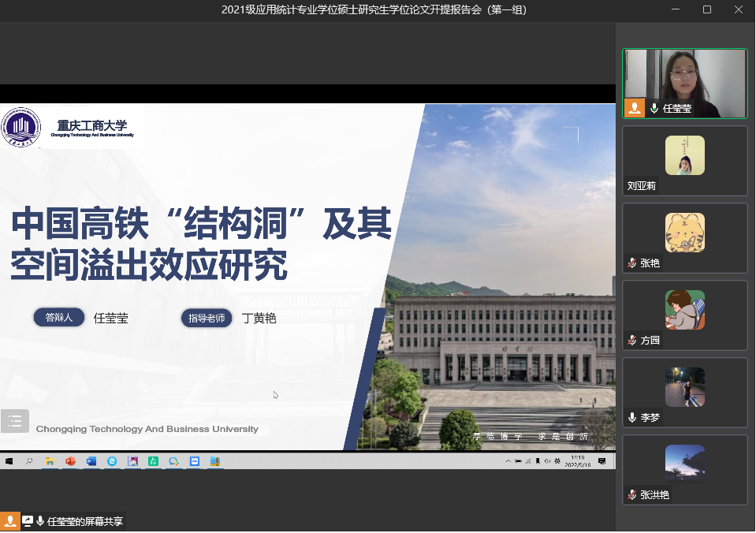Open the taskbar clock and date flyout
Screen dimensions: 756x533
point(577,461)
